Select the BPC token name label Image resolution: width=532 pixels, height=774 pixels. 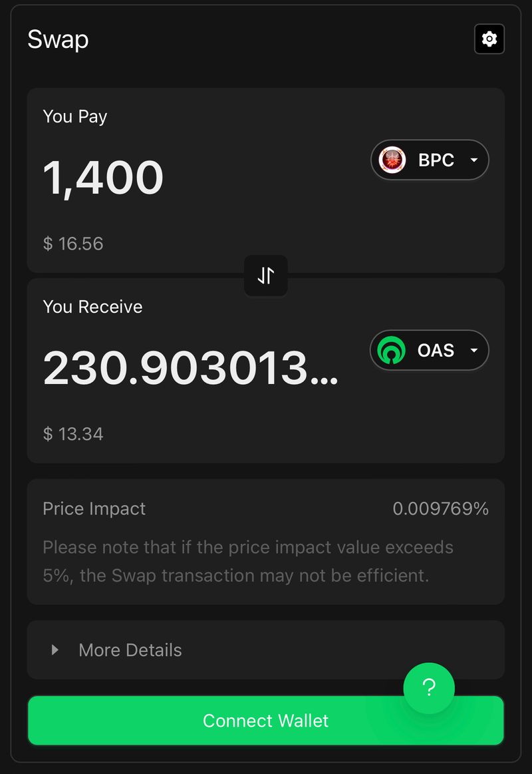tap(436, 160)
